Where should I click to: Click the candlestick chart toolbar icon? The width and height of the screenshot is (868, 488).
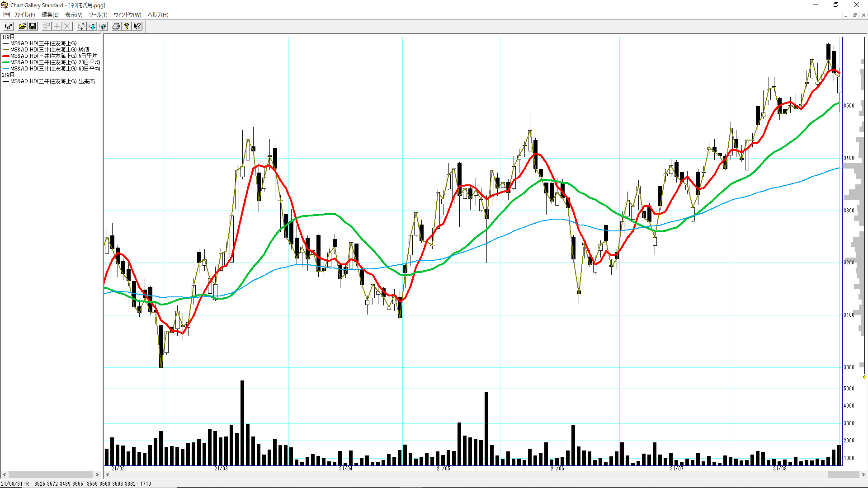pos(8,26)
